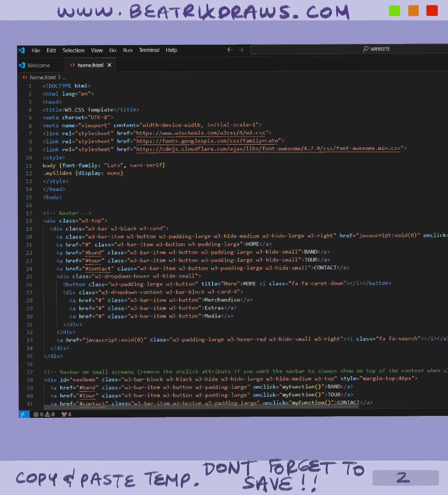Go back with the left arrow
448x495 pixels.
click(x=230, y=50)
